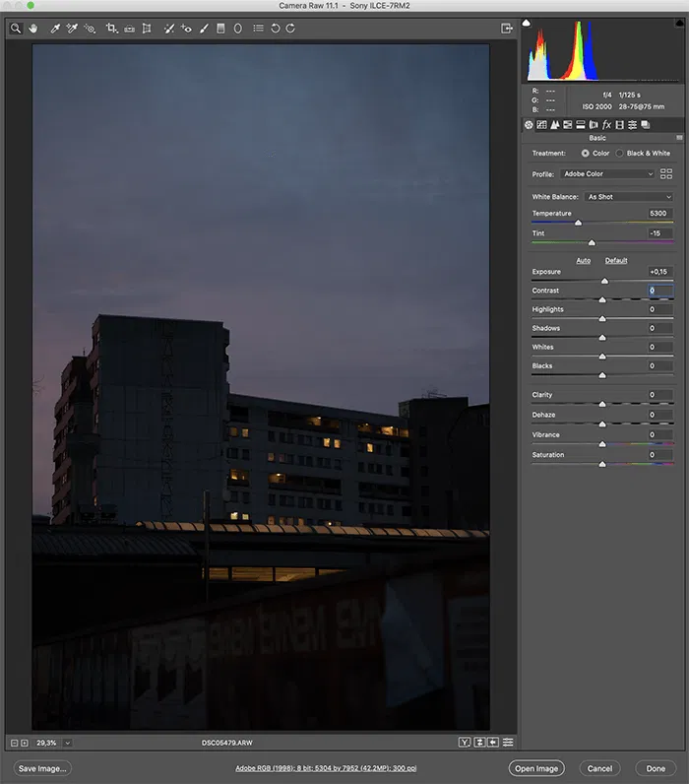Screen dimensions: 689x784
Task: Select the Color treatment radio button
Action: click(586, 154)
